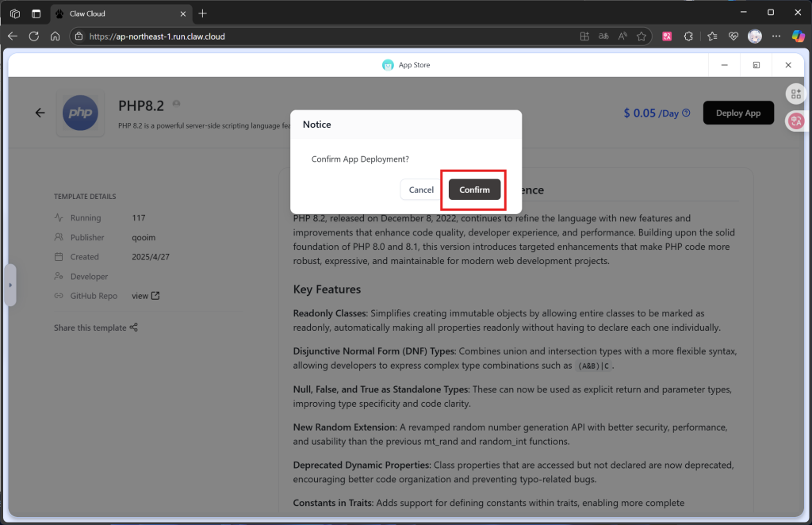Screen dimensions: 812x525
Task: Open the browser profile avatar
Action: click(755, 36)
